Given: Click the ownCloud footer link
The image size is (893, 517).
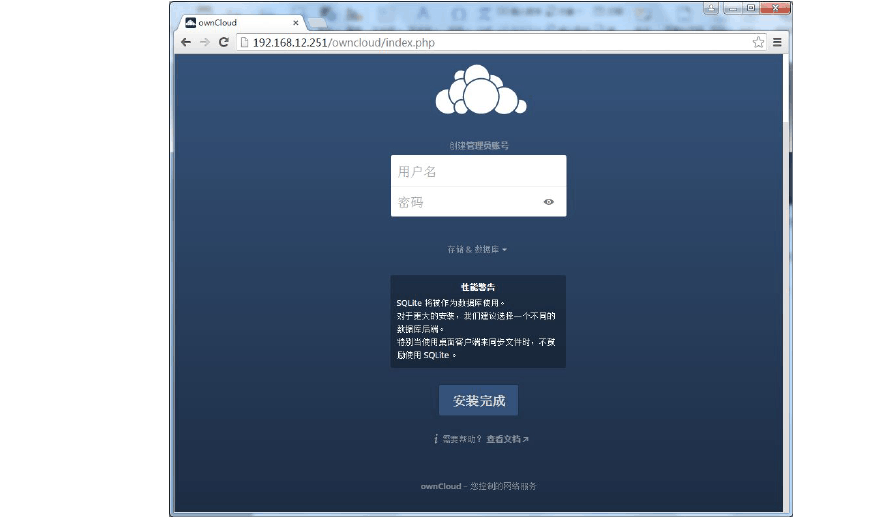Looking at the screenshot, I should point(441,486).
